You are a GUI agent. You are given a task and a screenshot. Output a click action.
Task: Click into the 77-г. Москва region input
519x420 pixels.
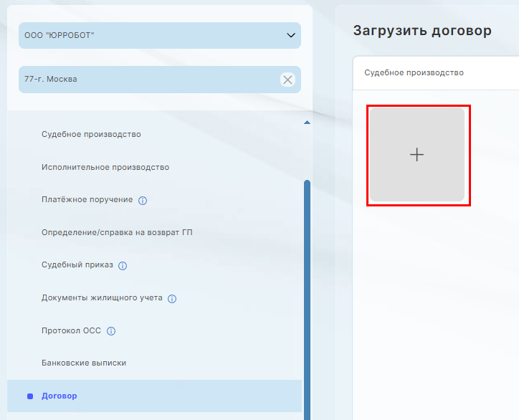pos(143,80)
